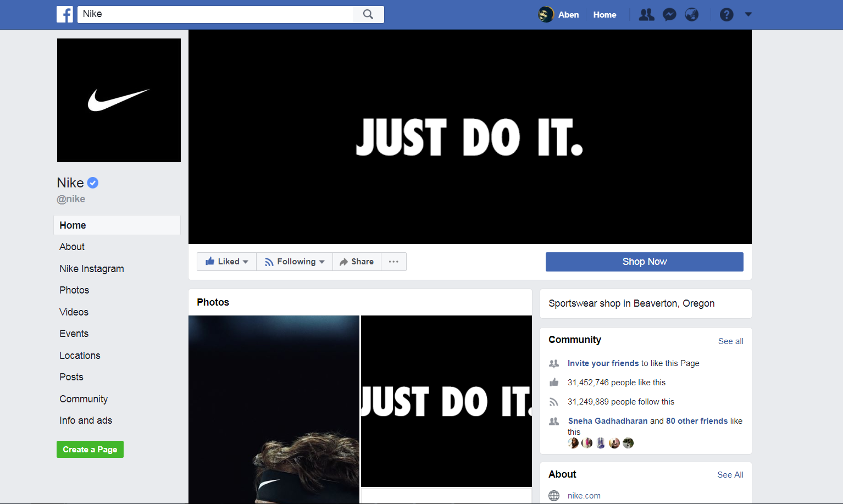Click See all in Community section
Image resolution: width=843 pixels, height=504 pixels.
tap(730, 341)
